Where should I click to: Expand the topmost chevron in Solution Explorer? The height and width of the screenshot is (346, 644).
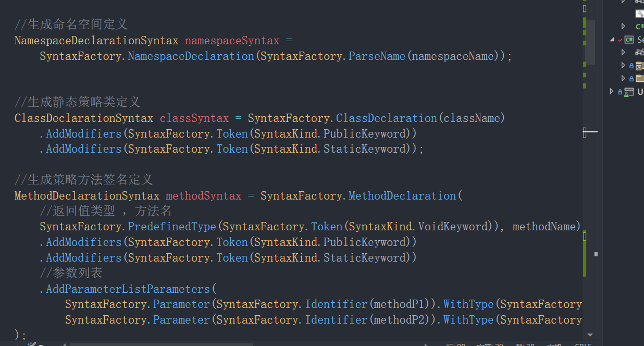[x=624, y=3]
